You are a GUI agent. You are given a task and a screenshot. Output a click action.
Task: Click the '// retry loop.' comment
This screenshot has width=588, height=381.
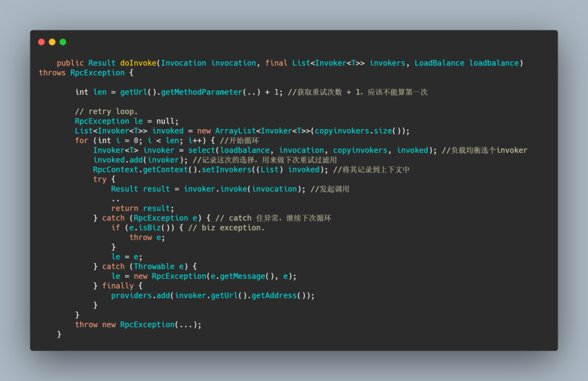[x=106, y=112]
